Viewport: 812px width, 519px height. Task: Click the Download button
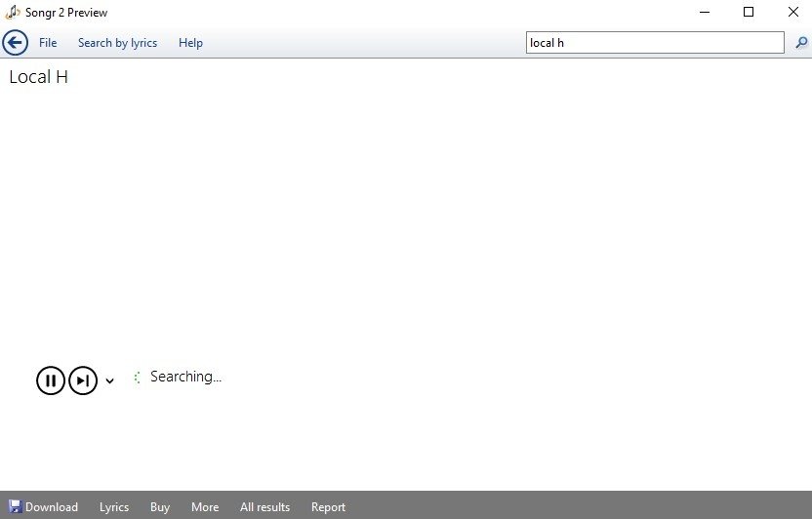(44, 506)
